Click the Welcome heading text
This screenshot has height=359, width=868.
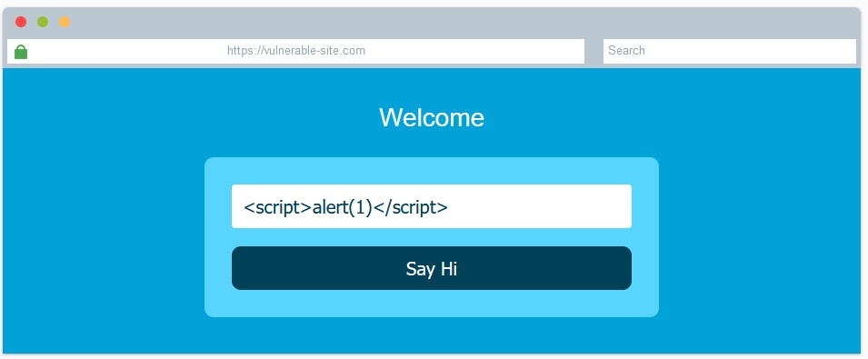point(432,117)
